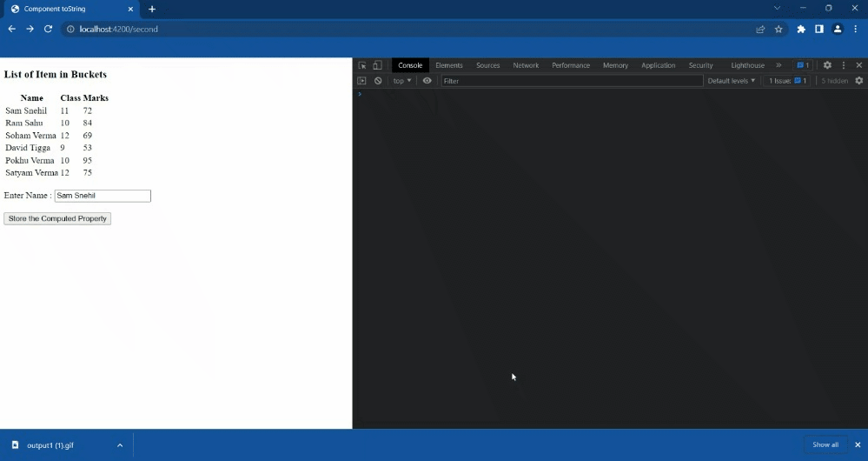The height and width of the screenshot is (461, 868).
Task: Open the Default levels dropdown
Action: click(732, 81)
